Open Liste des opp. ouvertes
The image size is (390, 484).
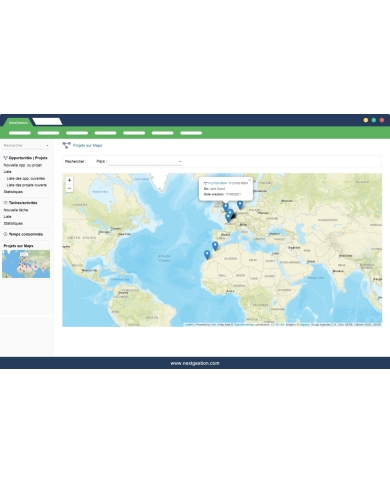pos(26,178)
